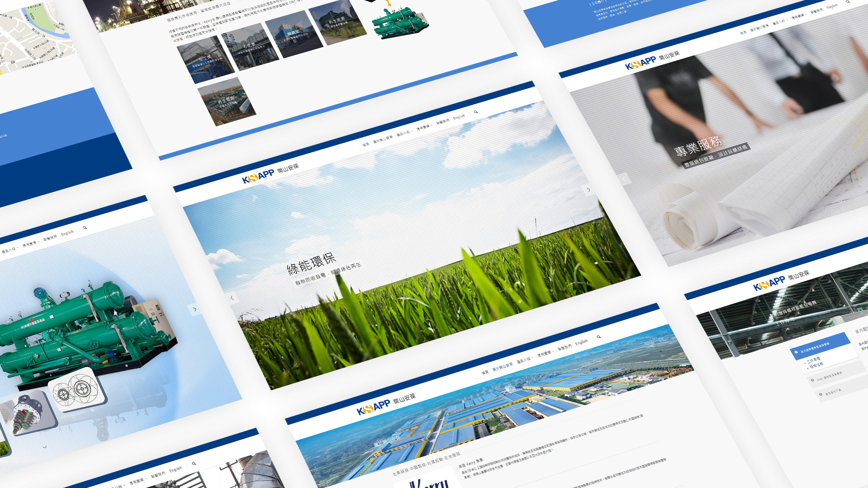Click 綠能環保 banner heading
868x488 pixels.
pos(311,263)
